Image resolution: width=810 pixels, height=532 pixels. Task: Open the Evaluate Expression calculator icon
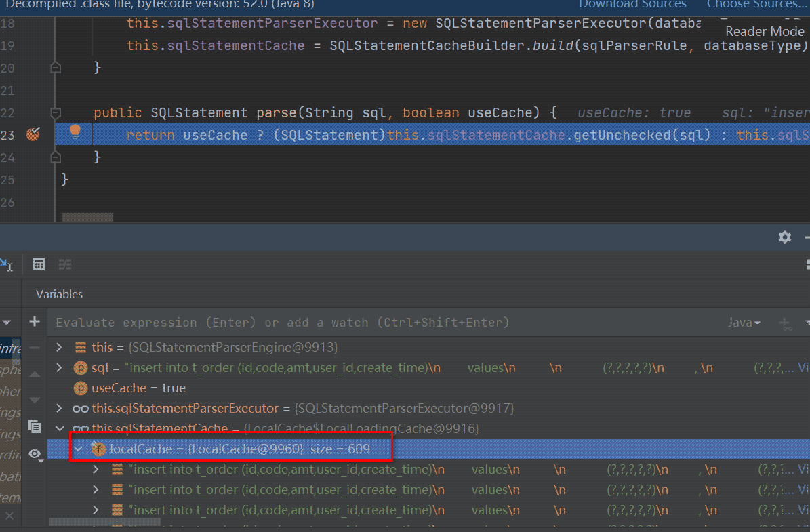pos(39,264)
